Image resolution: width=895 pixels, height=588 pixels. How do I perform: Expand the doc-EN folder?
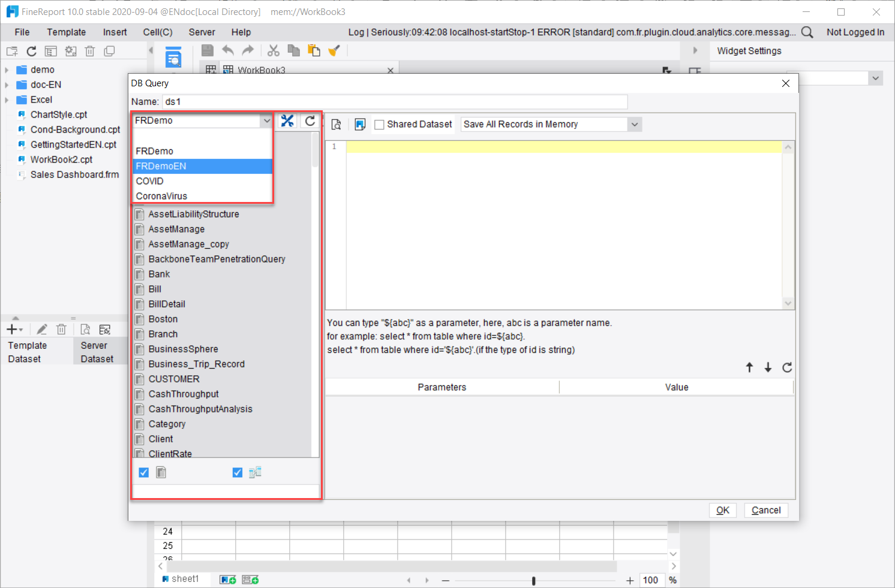pos(7,85)
